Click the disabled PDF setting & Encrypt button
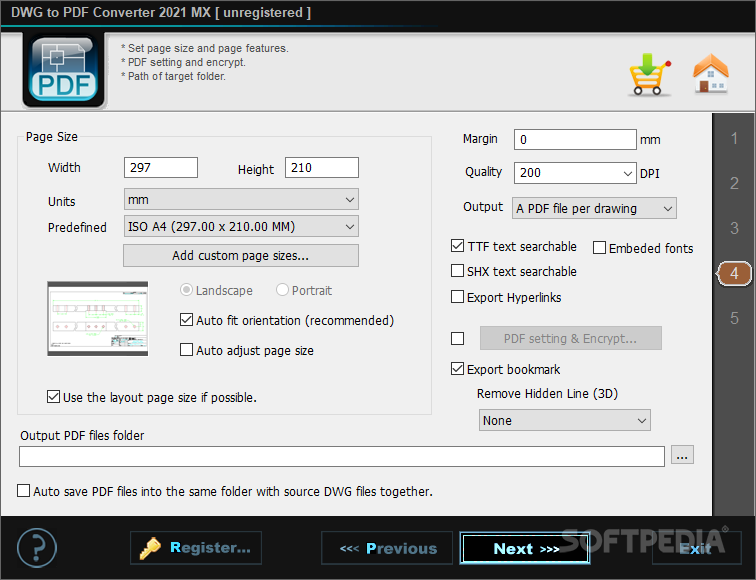This screenshot has width=756, height=580. tap(570, 338)
